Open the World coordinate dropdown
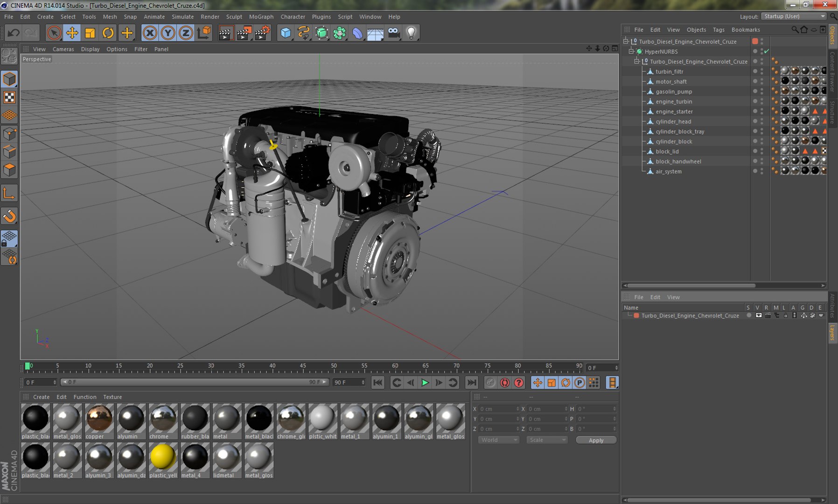This screenshot has height=504, width=838. click(x=498, y=440)
